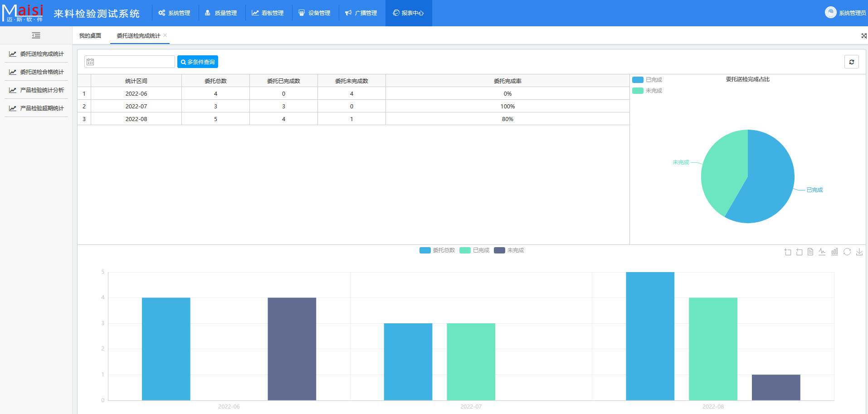Image resolution: width=868 pixels, height=414 pixels.
Task: Collapse the left sidebar menu
Action: [36, 35]
